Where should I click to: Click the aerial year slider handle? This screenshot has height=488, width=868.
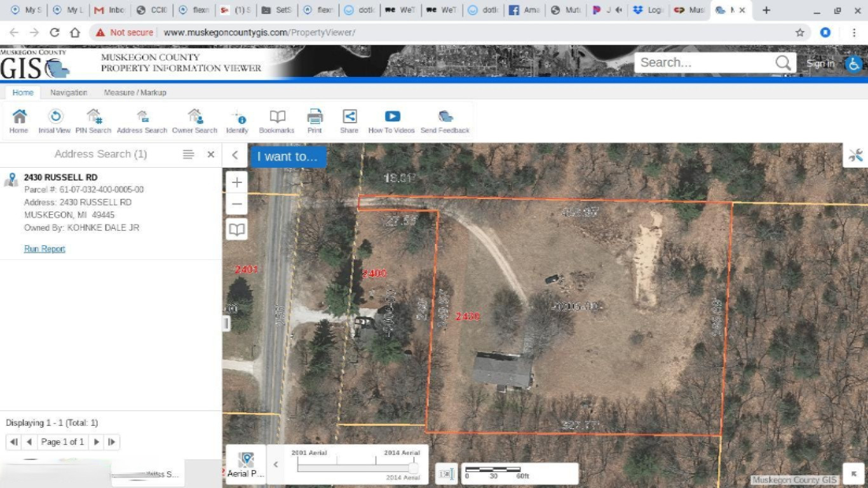(413, 468)
